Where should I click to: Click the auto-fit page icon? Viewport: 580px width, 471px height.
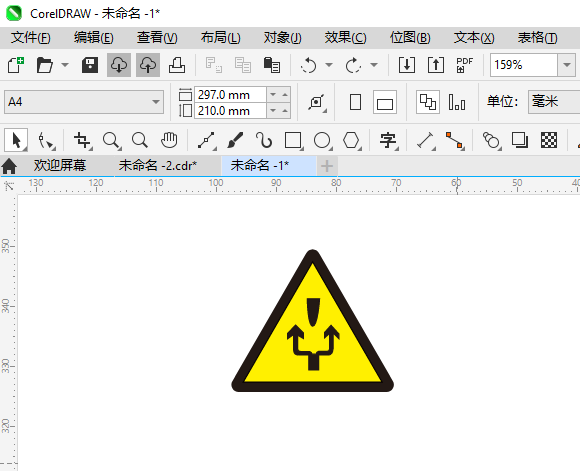click(317, 102)
